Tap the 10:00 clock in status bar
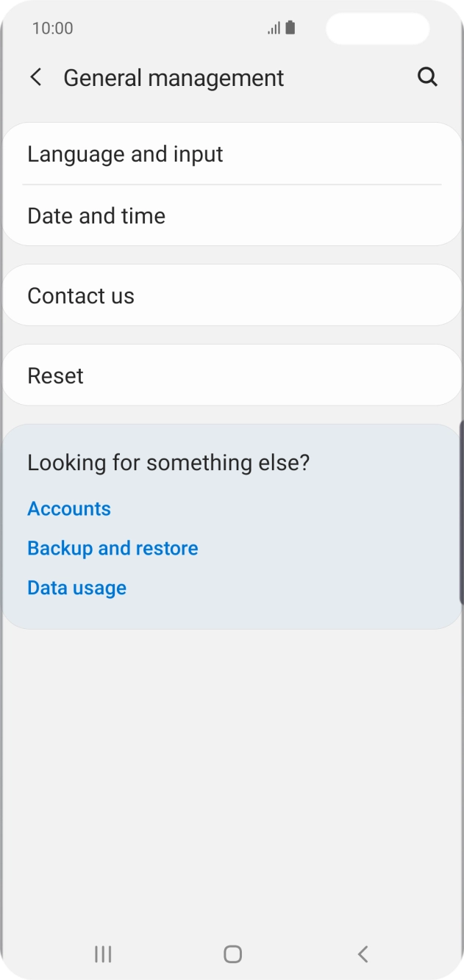 53,29
